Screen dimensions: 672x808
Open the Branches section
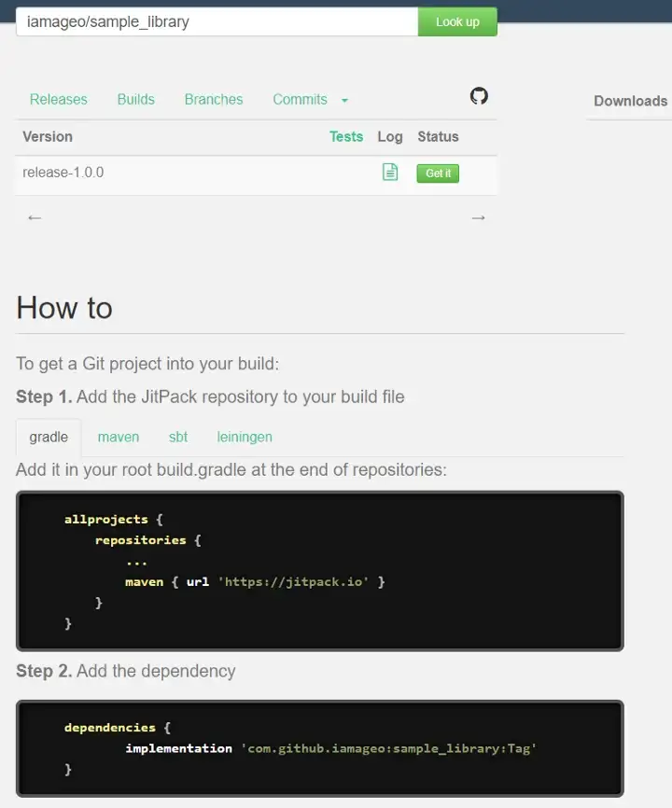pos(213,99)
